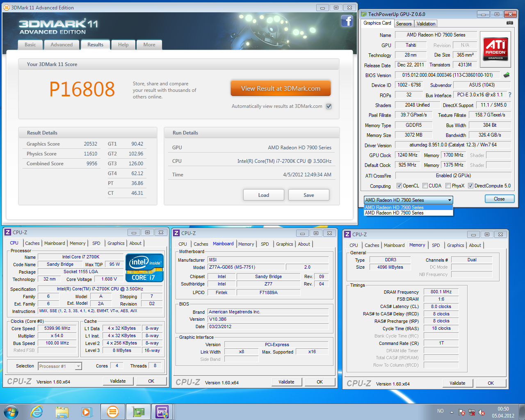Click the 3DMark 11 title bar icon
The width and height of the screenshot is (525, 420).
coord(7,7)
